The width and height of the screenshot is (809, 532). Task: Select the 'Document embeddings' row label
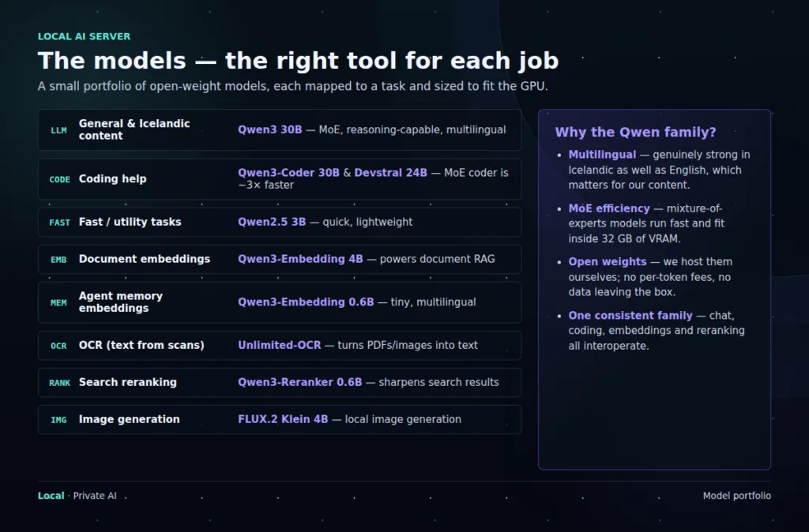pos(145,259)
